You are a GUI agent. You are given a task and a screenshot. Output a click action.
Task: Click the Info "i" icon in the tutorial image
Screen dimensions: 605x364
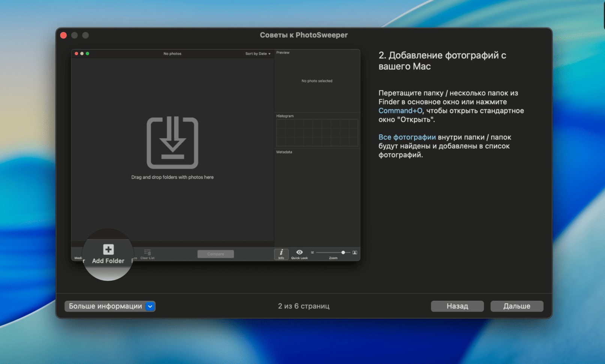tap(281, 253)
